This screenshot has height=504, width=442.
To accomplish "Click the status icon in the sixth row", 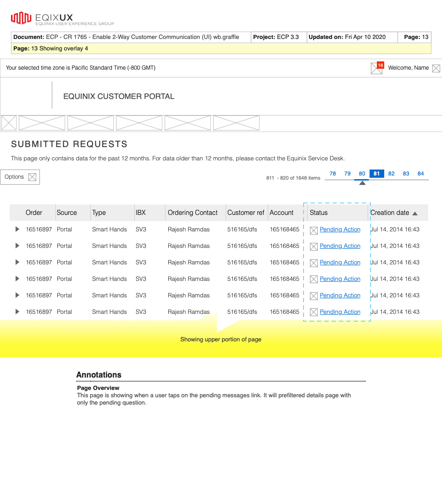I will pos(314,312).
